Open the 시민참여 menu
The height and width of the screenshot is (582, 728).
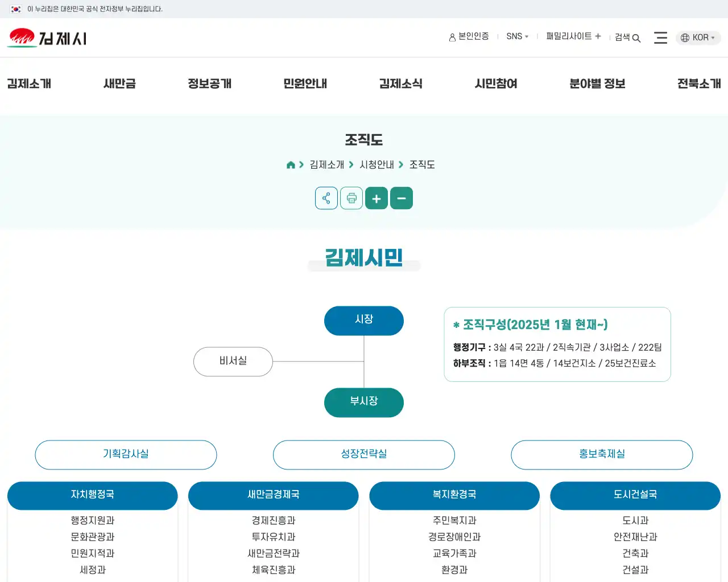pos(495,84)
